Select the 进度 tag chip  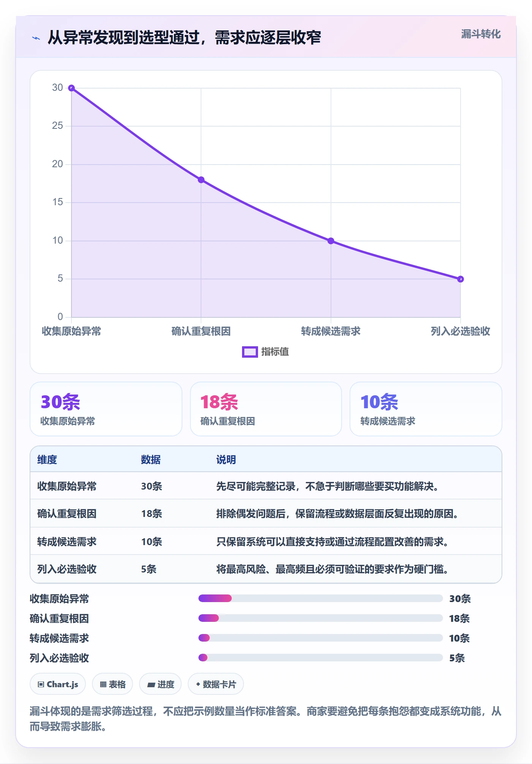160,684
